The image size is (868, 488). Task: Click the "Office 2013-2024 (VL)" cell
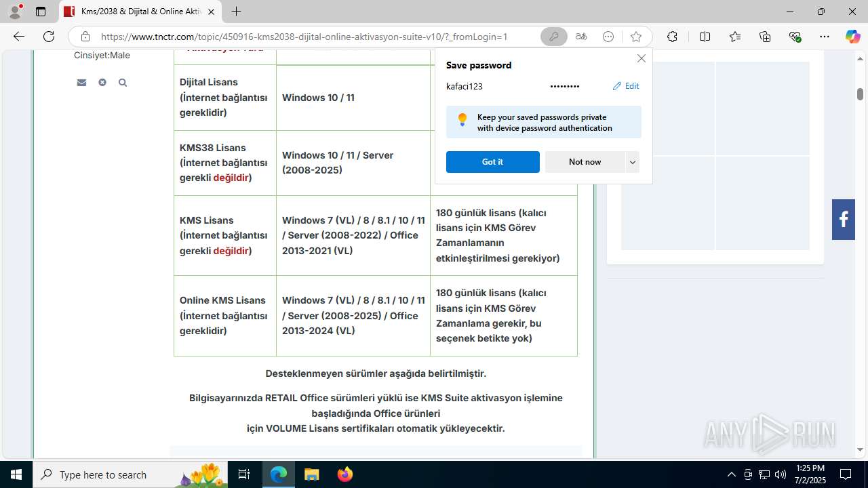click(353, 316)
